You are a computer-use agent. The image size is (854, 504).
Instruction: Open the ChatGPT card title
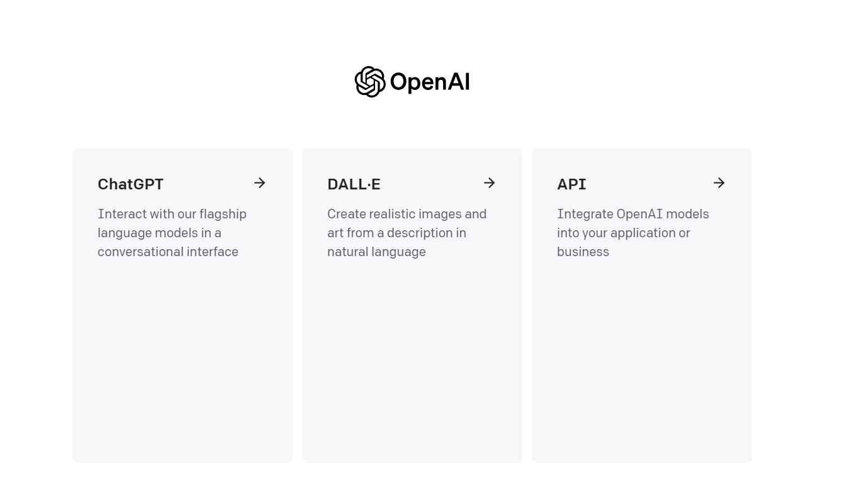(x=130, y=184)
